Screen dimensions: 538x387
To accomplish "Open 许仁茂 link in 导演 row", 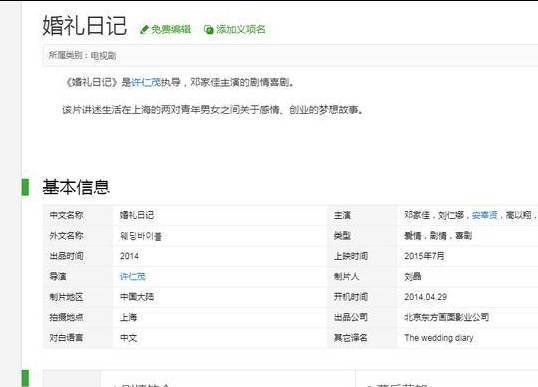I will 133,277.
